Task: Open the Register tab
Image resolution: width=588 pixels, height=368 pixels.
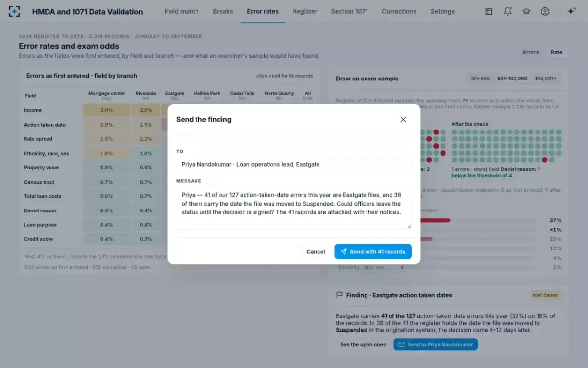Action: pos(305,11)
